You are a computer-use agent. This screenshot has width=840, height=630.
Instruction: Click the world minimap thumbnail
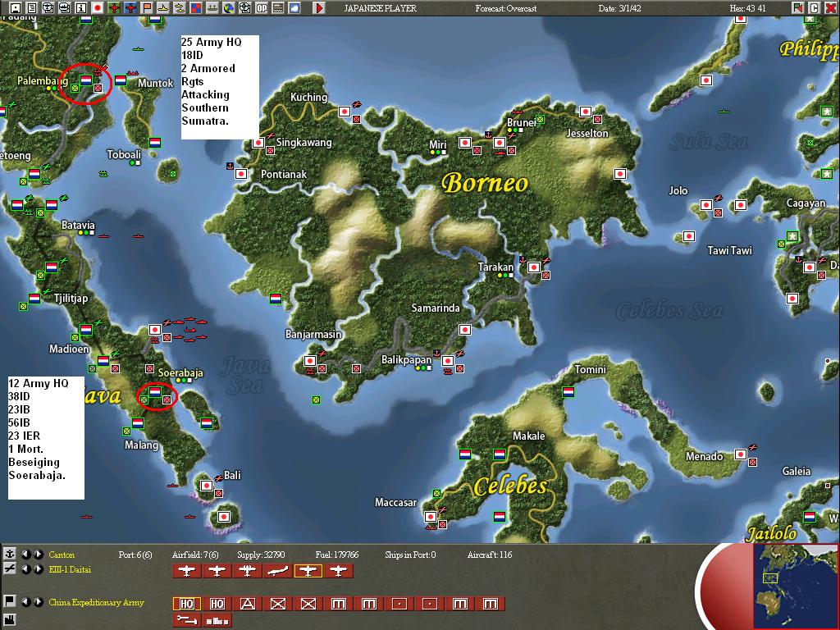tap(795, 586)
